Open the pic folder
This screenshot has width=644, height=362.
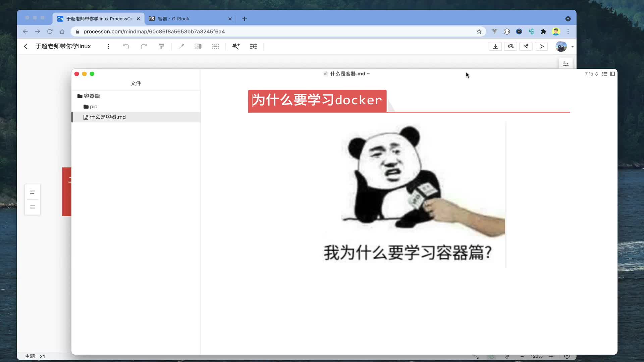click(x=90, y=107)
